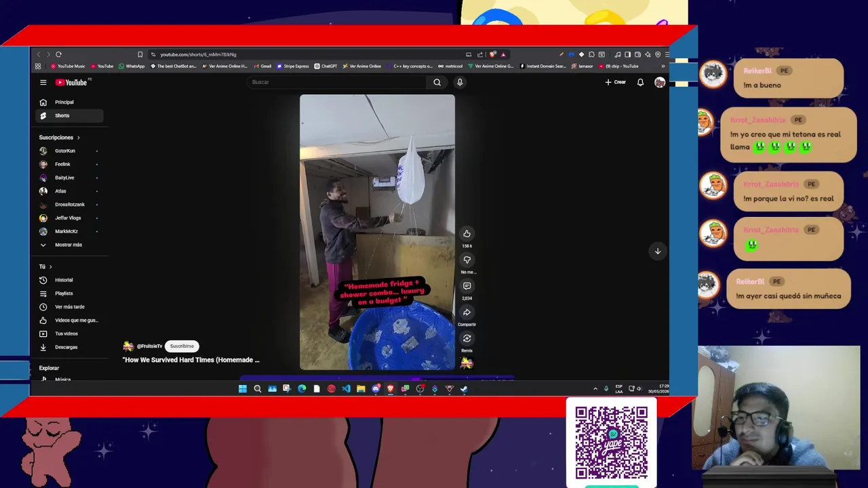Click the YouTube logo
This screenshot has width=868, height=488.
71,82
